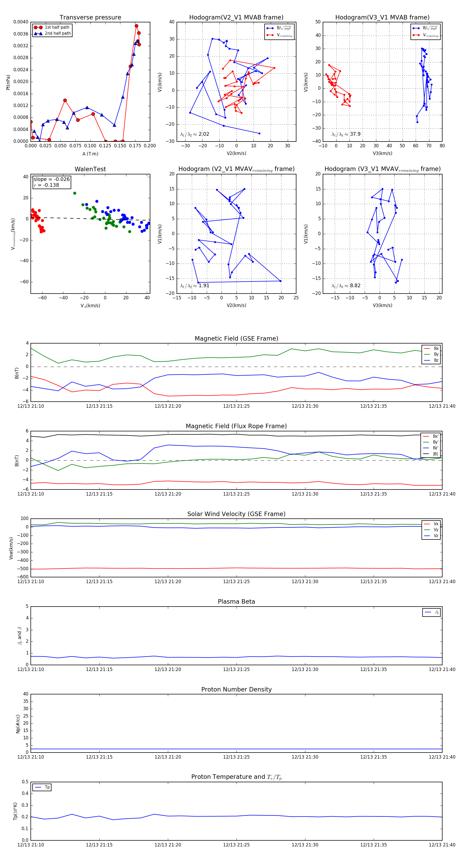The width and height of the screenshot is (473, 868).
Task: Click 'Proton Number Density' plot title
Action: pos(236,689)
